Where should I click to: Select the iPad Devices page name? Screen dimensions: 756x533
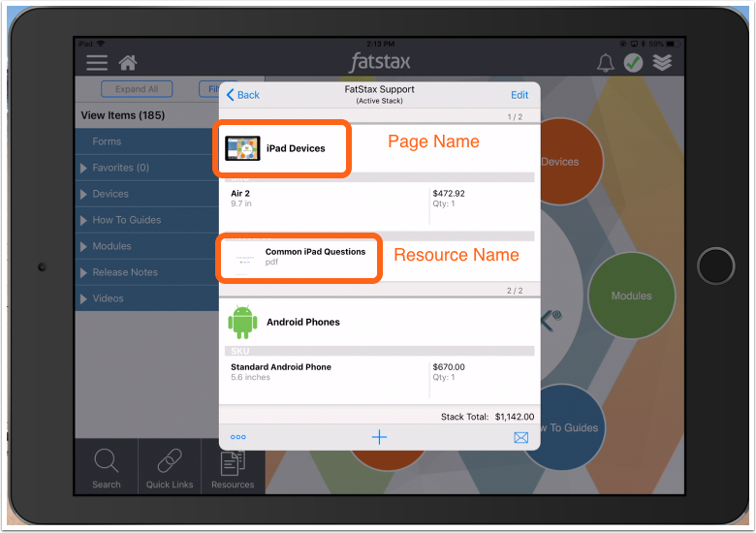coord(296,148)
